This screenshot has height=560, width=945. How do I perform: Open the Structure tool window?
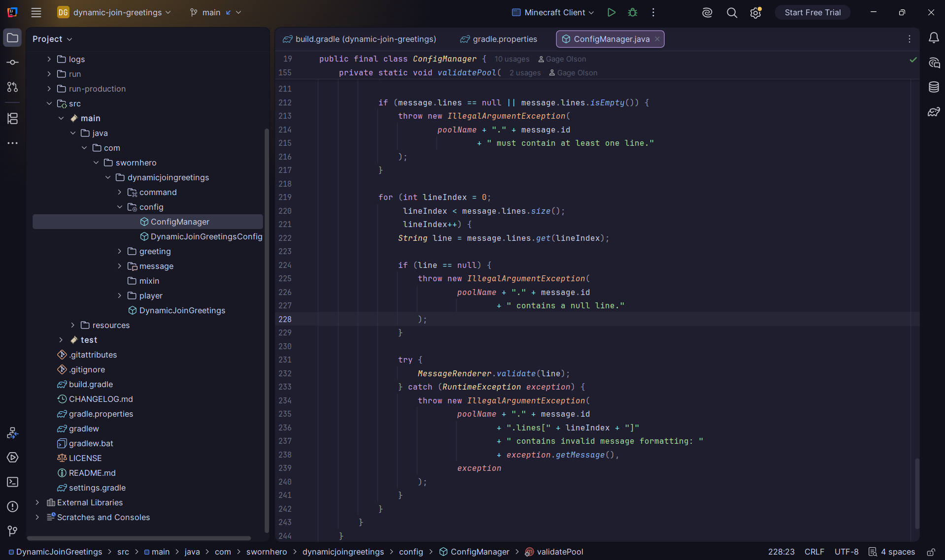click(x=12, y=118)
